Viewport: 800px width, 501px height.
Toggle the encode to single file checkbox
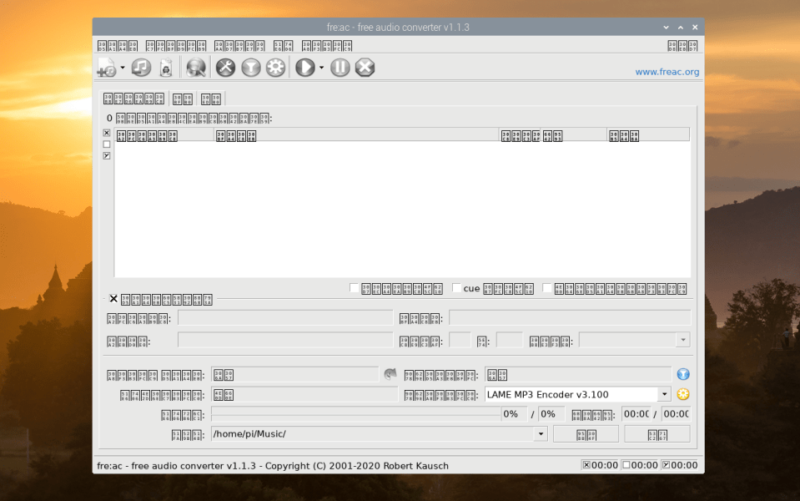pos(547,288)
